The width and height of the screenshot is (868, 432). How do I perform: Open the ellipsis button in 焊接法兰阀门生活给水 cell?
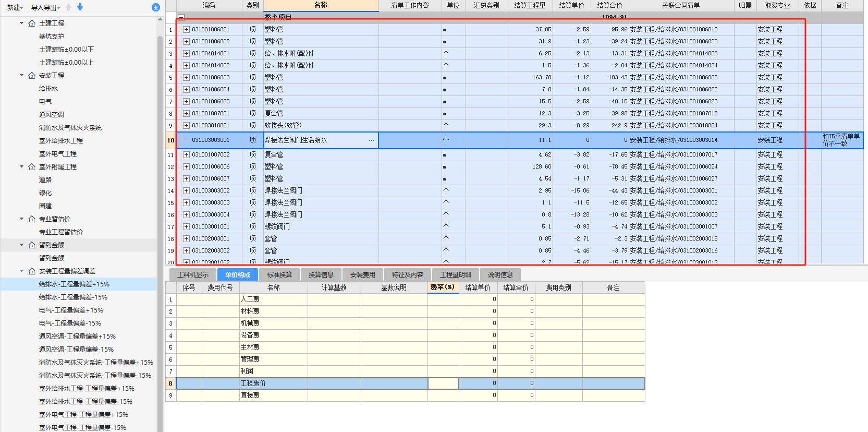click(372, 140)
